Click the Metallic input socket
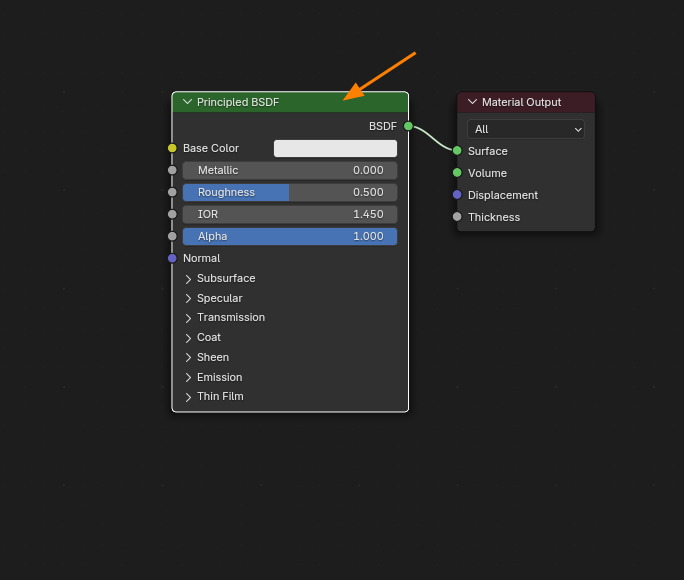The image size is (684, 580). [x=172, y=170]
